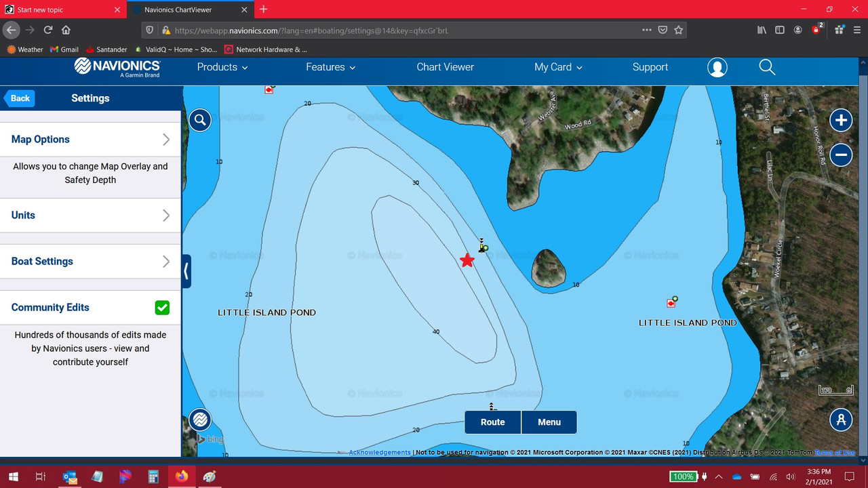The image size is (868, 488).
Task: Click the tracking protection shield icon
Action: 151,30
